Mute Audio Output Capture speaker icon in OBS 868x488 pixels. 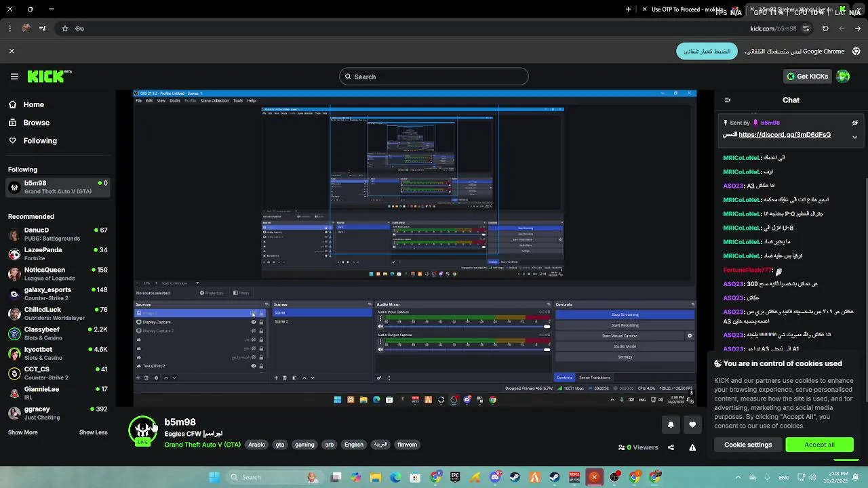click(x=380, y=349)
